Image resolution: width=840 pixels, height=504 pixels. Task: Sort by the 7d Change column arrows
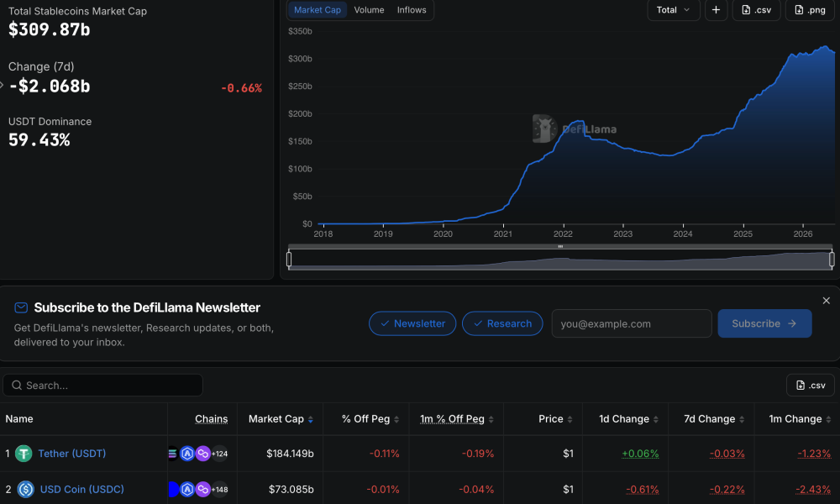pos(742,419)
